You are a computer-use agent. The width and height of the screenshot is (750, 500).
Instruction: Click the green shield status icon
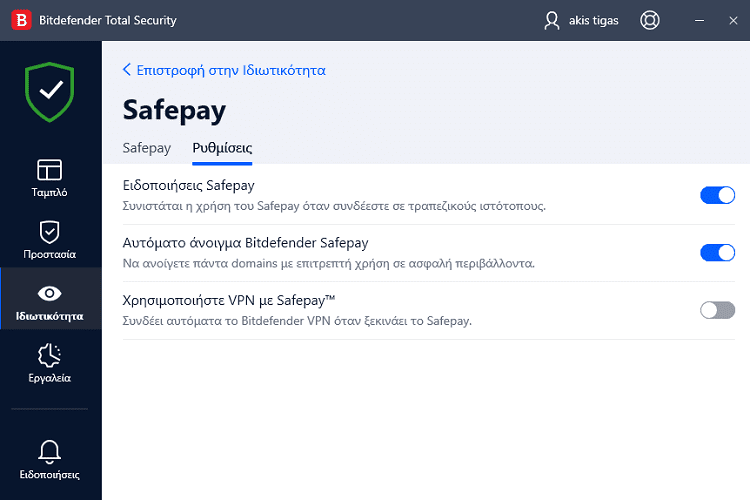pos(50,92)
